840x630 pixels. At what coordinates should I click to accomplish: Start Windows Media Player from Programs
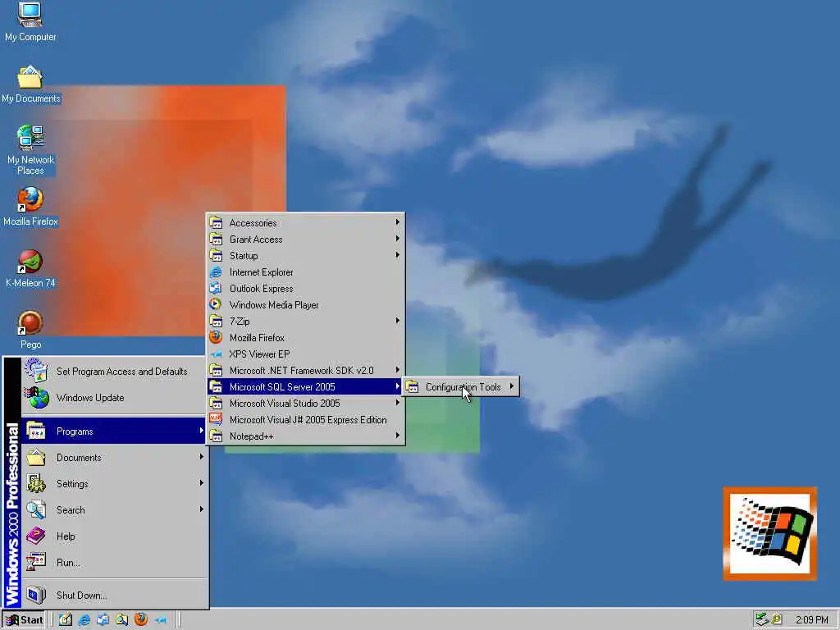coord(305,305)
